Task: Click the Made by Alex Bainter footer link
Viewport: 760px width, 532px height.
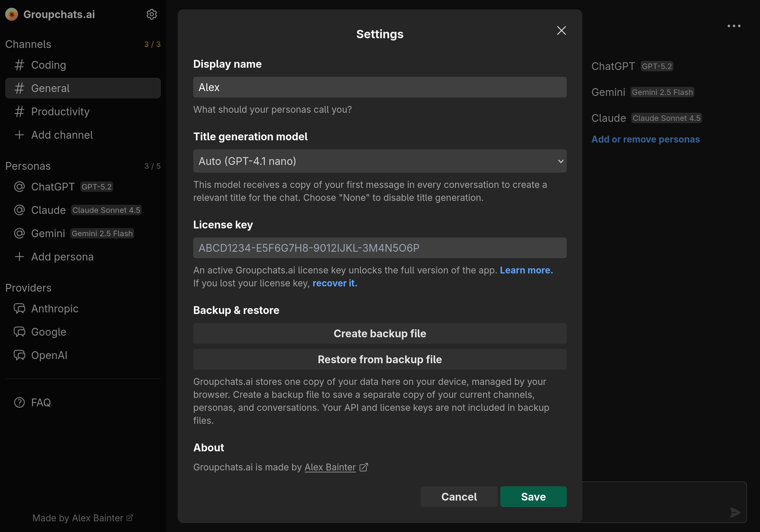Action: coord(83,518)
